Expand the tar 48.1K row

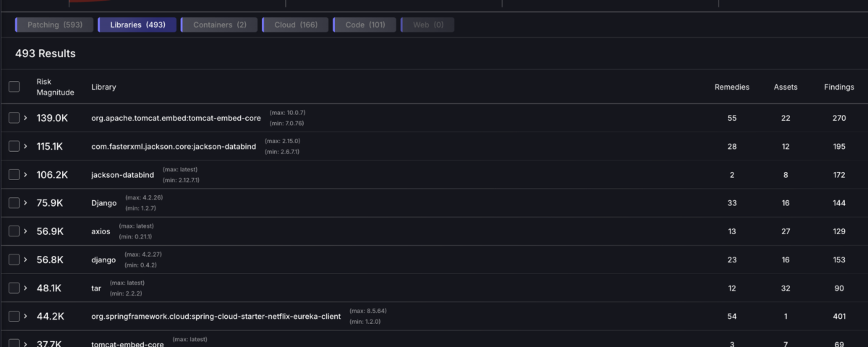click(x=26, y=288)
